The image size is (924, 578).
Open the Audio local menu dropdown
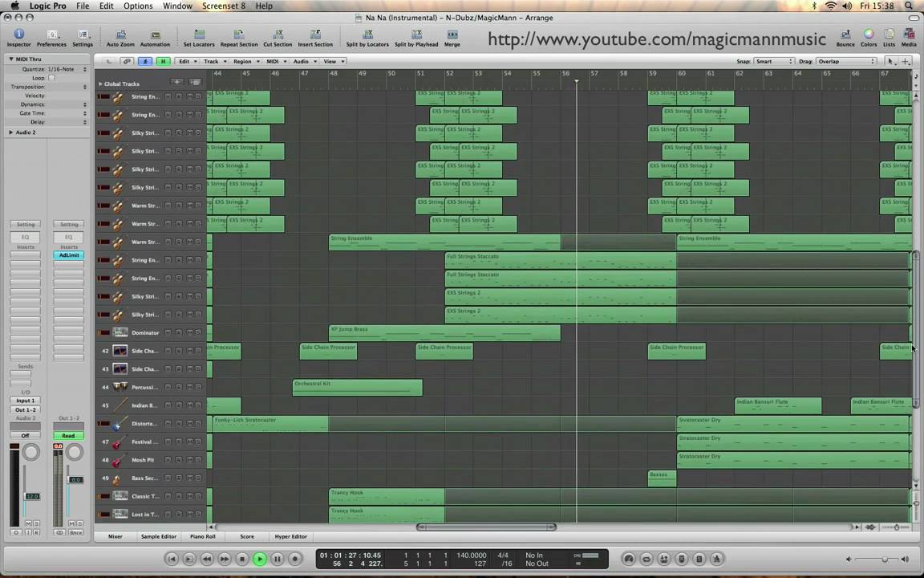pos(305,61)
